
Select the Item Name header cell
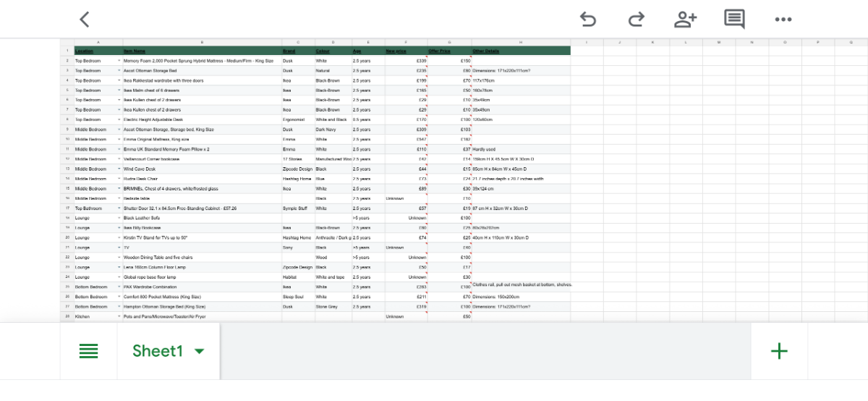pyautogui.click(x=202, y=51)
